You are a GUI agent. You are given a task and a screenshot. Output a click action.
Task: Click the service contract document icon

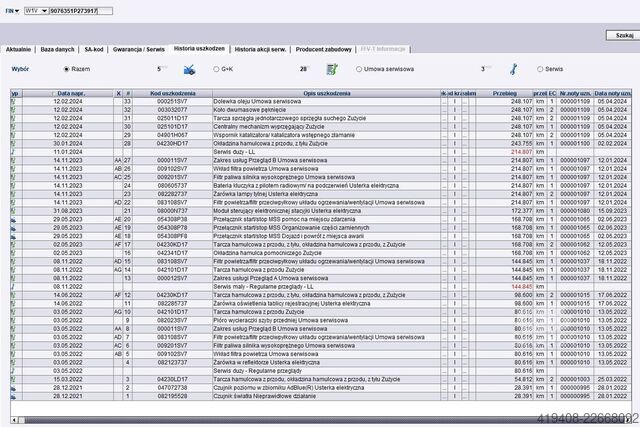click(x=332, y=69)
